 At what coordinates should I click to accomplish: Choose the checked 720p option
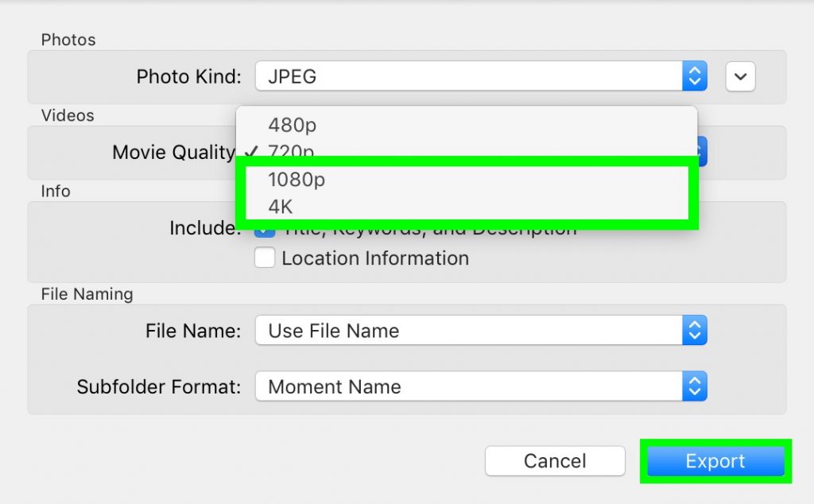467,150
